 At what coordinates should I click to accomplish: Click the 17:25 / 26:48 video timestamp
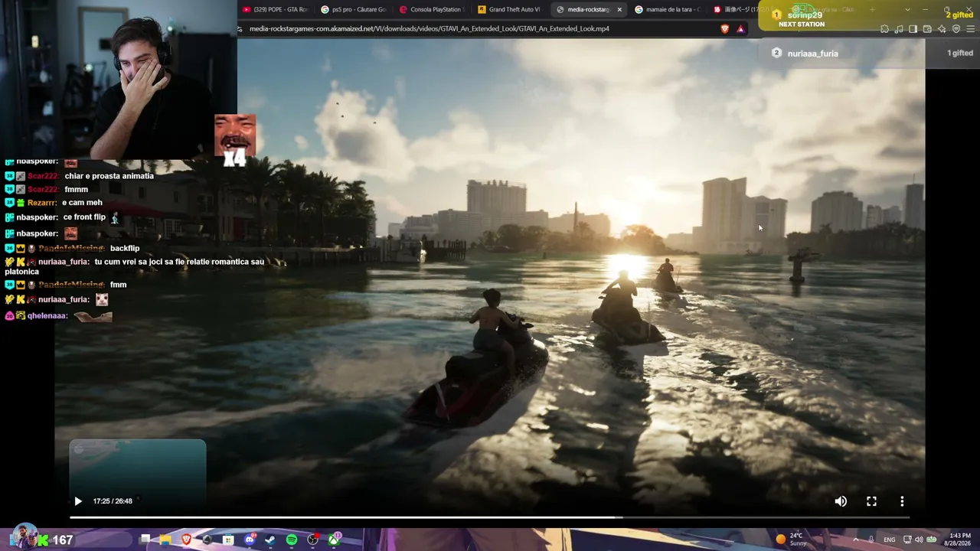(113, 501)
